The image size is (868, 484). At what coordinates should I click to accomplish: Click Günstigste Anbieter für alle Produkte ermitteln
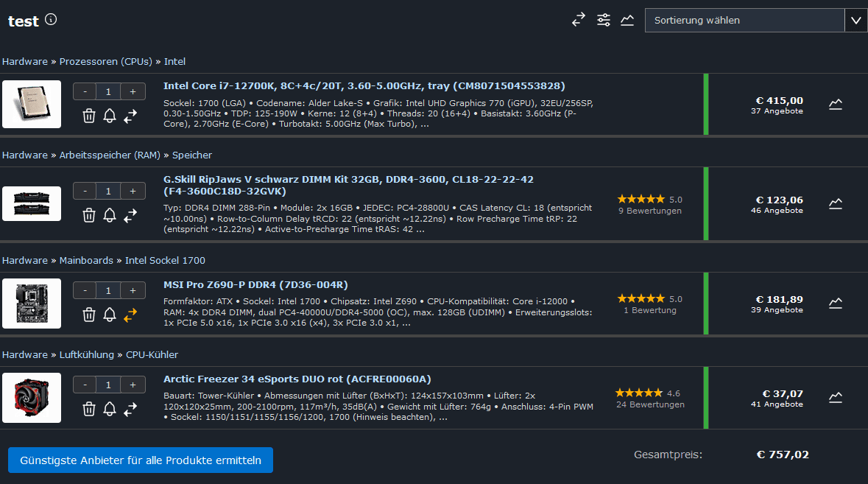point(141,460)
